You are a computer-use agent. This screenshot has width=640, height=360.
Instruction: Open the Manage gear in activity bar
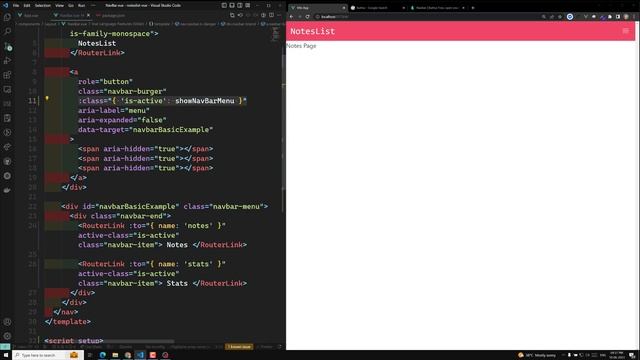pos(7,336)
